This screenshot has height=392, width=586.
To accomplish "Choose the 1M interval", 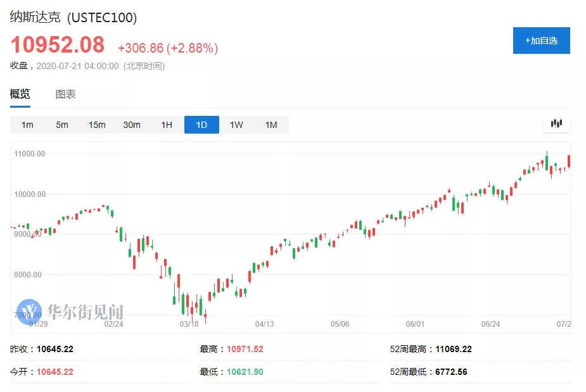I will (271, 125).
